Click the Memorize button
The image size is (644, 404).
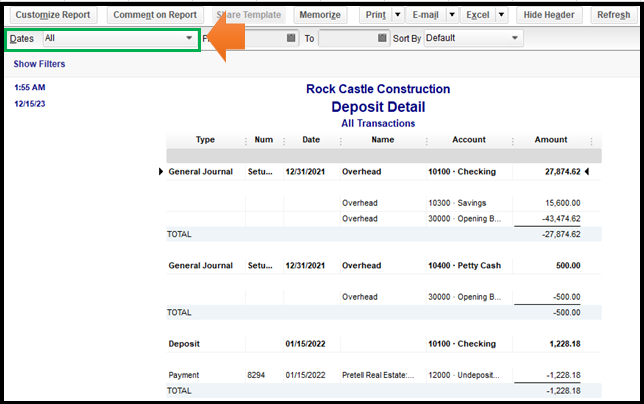[320, 15]
